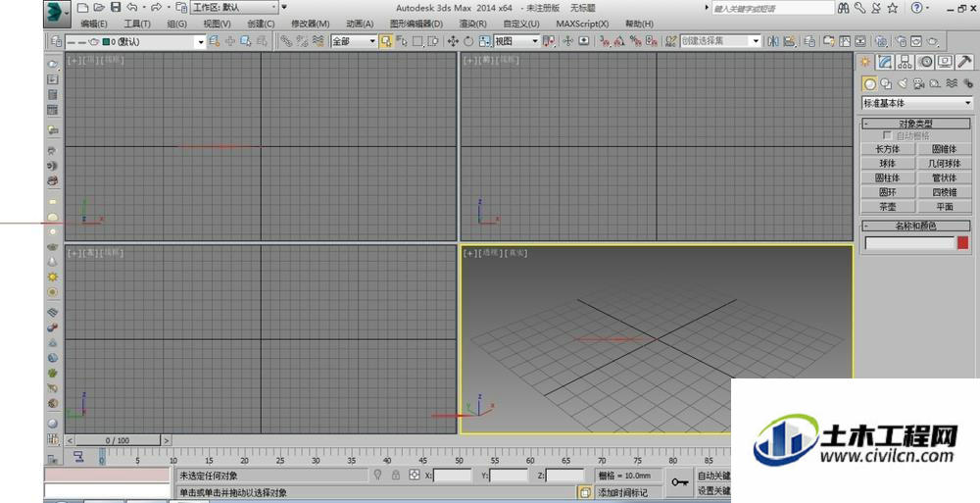This screenshot has height=503, width=980.
Task: Open the 3ds Max application menu logo
Action: (x=56, y=13)
